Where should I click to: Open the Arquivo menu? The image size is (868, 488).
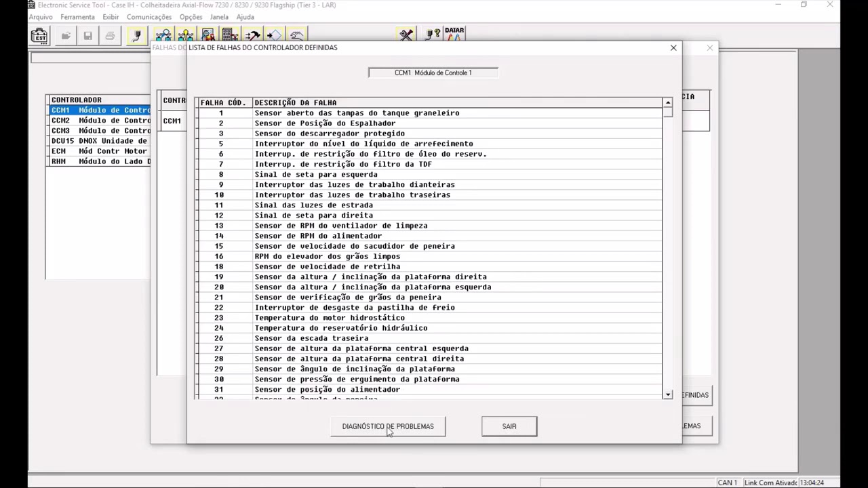click(41, 17)
